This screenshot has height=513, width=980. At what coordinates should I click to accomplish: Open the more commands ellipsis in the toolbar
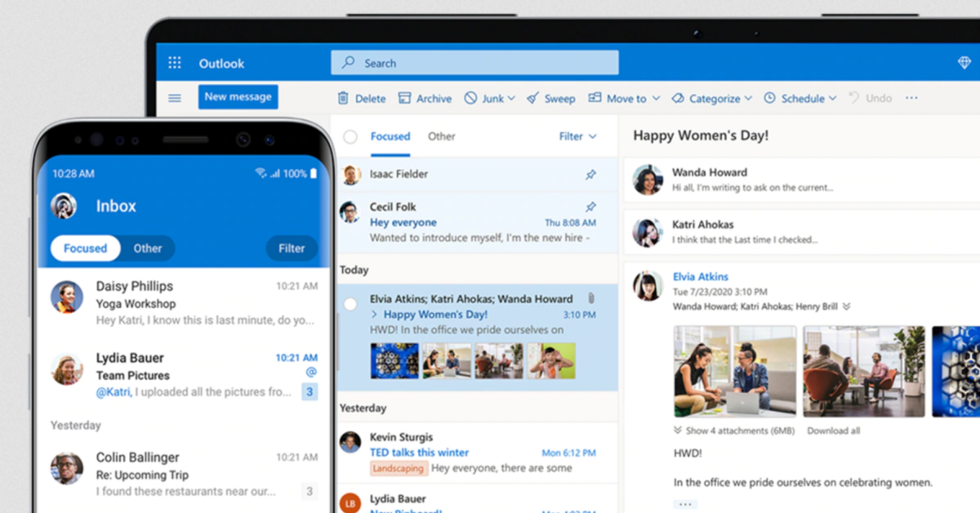tap(911, 98)
